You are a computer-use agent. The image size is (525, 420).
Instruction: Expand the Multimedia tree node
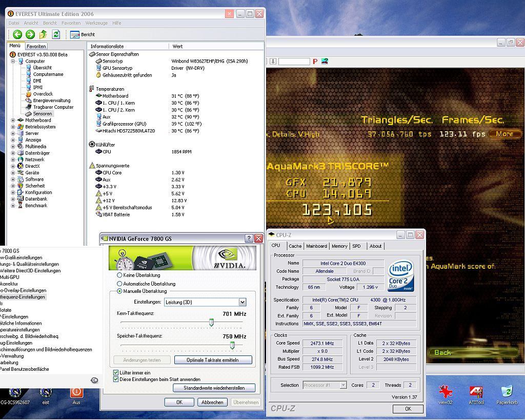point(13,146)
